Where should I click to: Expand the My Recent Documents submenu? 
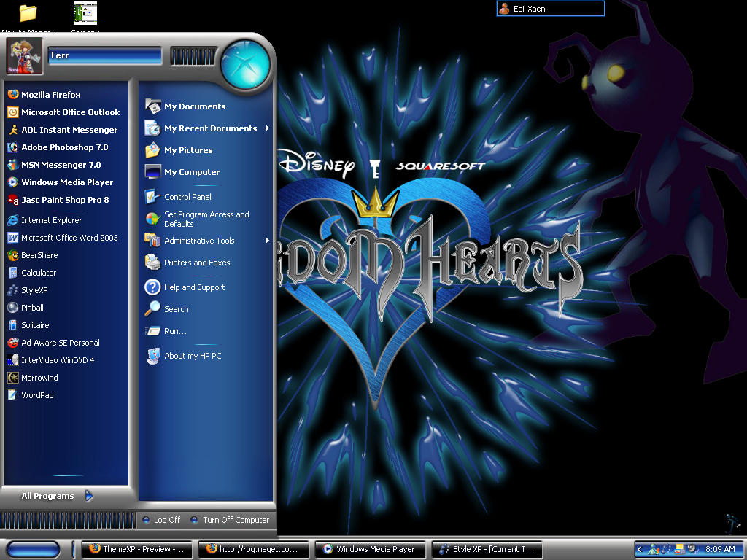coord(210,128)
